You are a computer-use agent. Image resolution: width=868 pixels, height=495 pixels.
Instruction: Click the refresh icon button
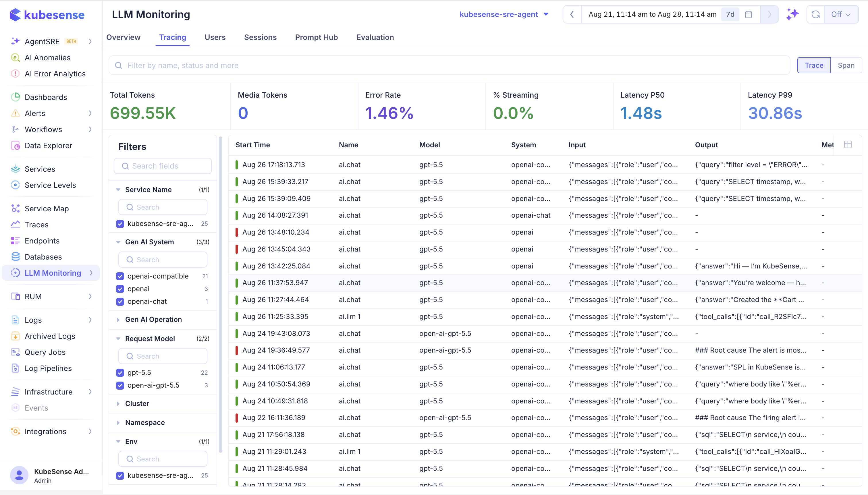coord(815,14)
